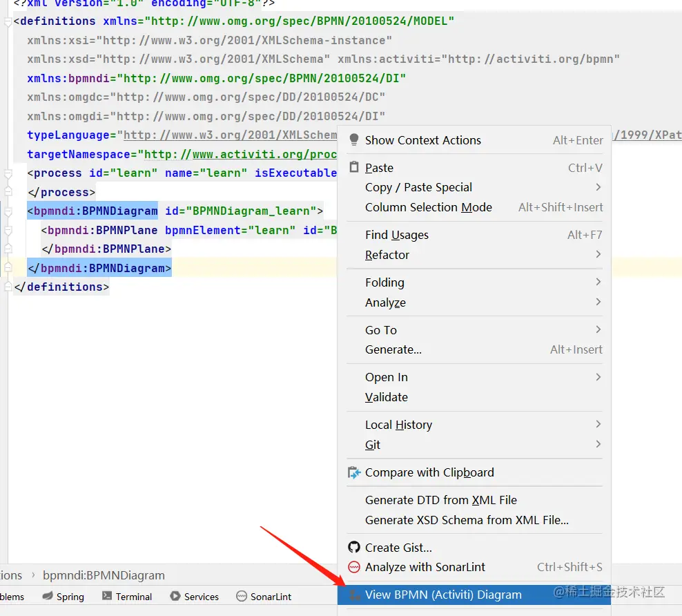682x616 pixels.
Task: Click the GitHub icon beside Create Gist
Action: [354, 547]
